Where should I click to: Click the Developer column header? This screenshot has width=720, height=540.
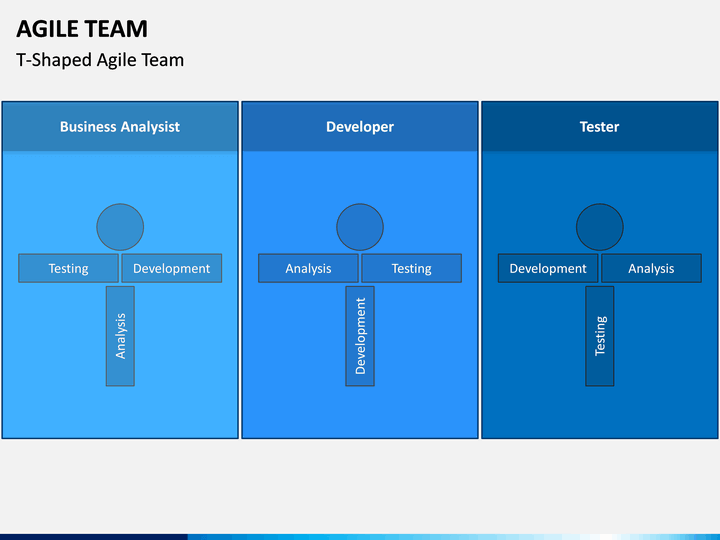coord(360,126)
